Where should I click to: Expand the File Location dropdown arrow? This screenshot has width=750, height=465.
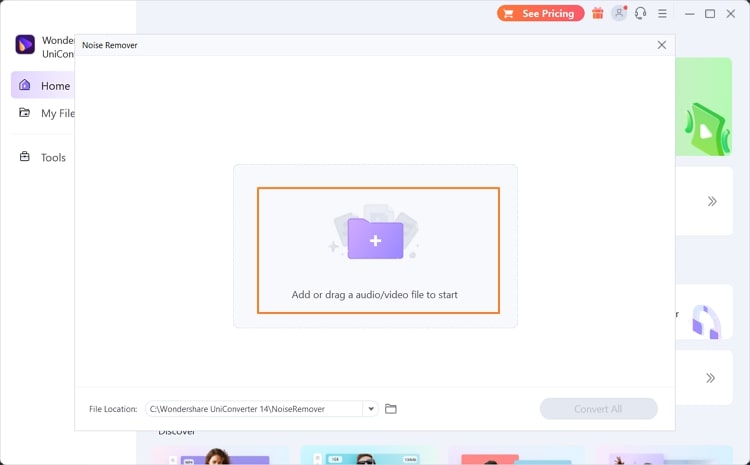point(371,409)
